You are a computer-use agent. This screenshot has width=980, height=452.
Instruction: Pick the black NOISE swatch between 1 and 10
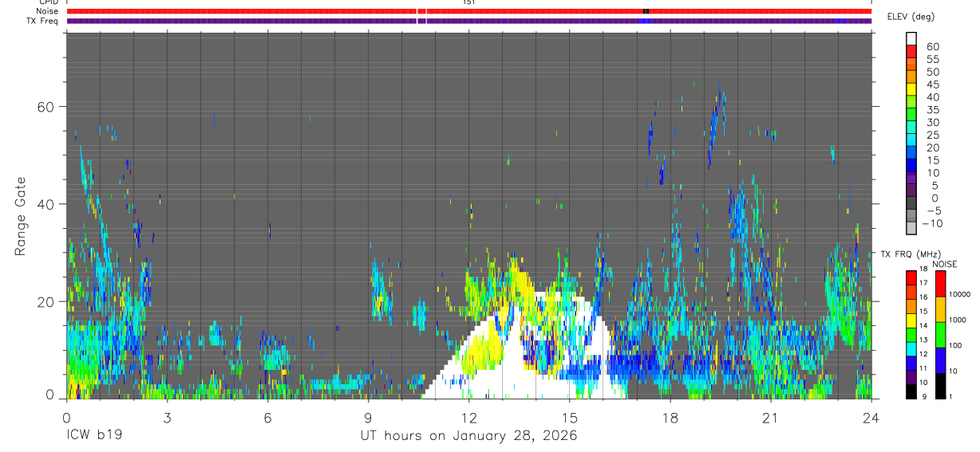pyautogui.click(x=940, y=385)
